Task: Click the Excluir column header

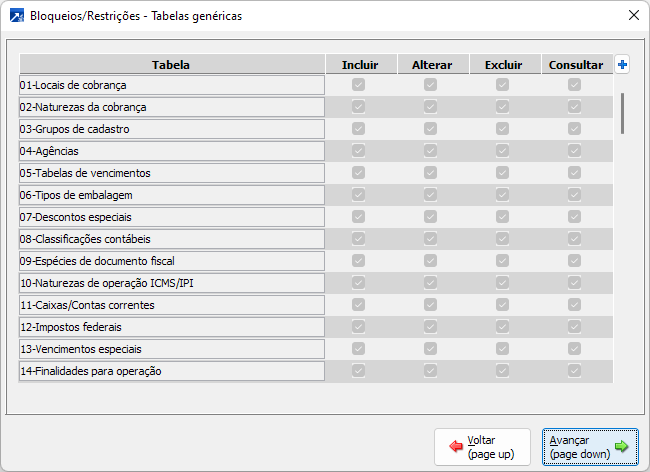Action: [x=504, y=65]
